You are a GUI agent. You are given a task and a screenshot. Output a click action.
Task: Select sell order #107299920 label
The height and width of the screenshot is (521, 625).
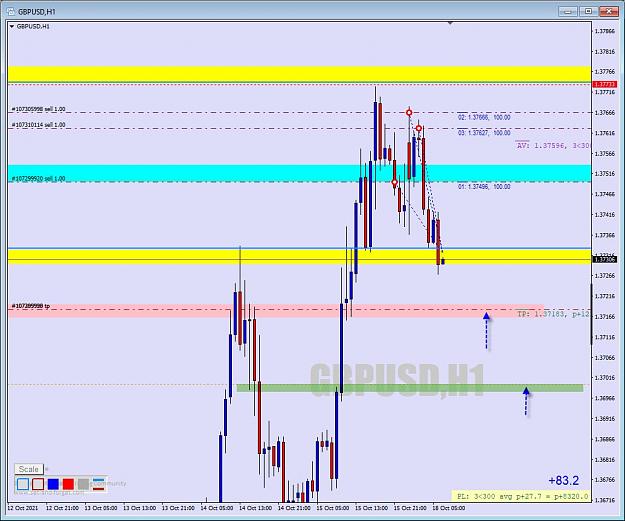[39, 179]
